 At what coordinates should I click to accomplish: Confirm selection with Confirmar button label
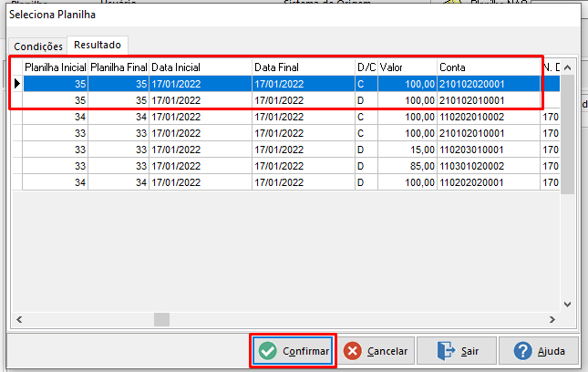305,351
